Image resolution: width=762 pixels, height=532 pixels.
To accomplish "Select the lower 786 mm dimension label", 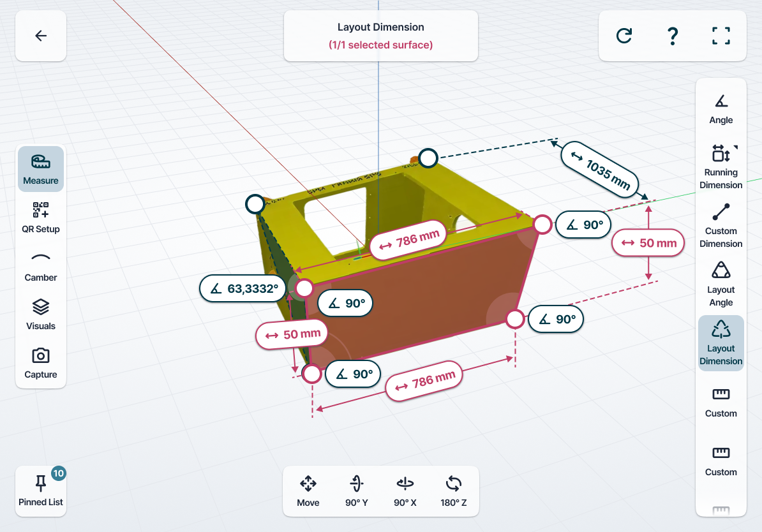I will 424,381.
